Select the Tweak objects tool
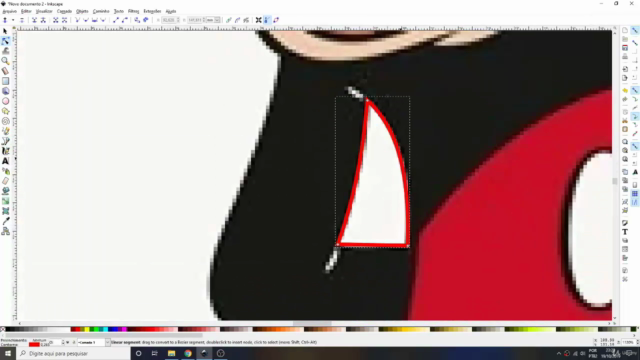The width and height of the screenshot is (640, 360). pyautogui.click(x=5, y=51)
